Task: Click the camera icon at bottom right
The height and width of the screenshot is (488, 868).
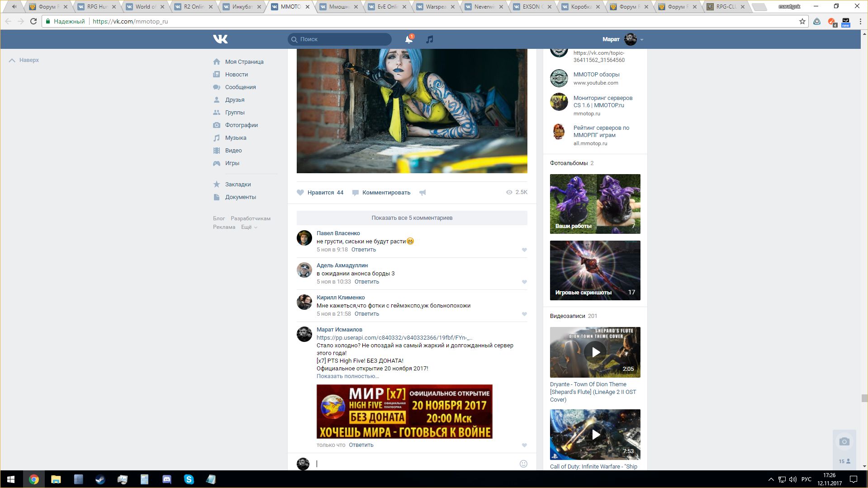Action: (x=844, y=442)
